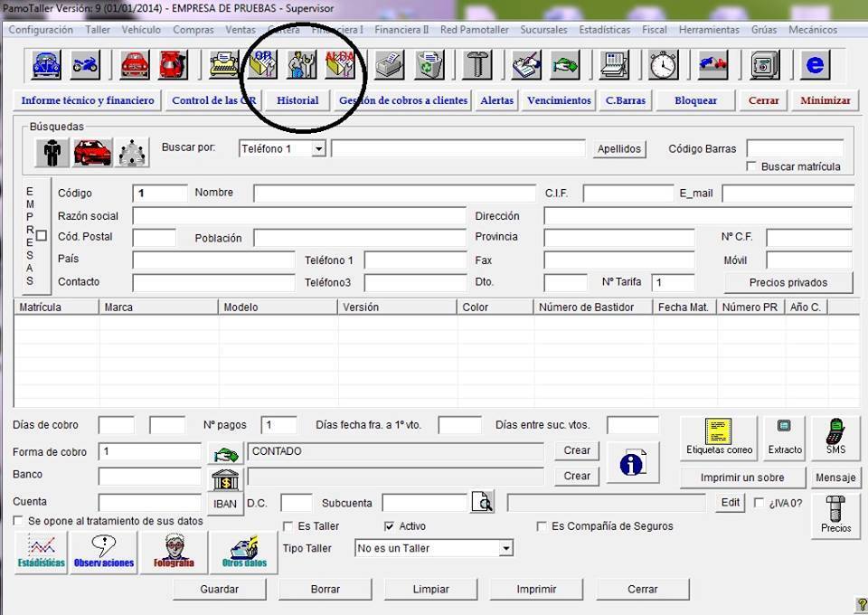868x615 pixels.
Task: Click the mechanics with wrench icon
Action: coord(302,65)
